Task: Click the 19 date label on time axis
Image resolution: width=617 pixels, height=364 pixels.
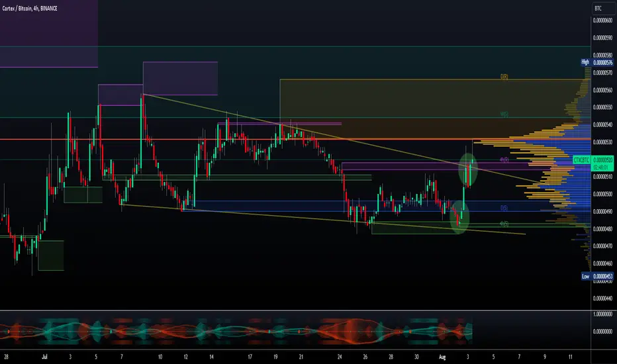Action: (x=275, y=357)
